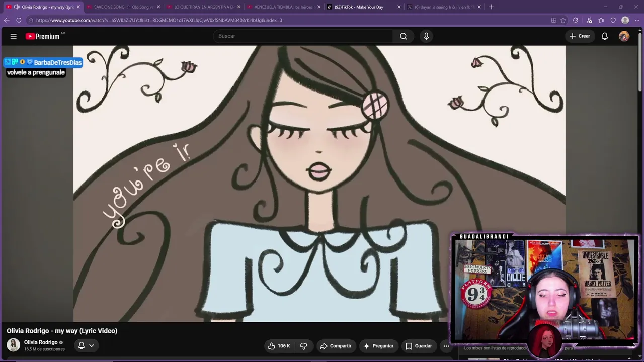The image size is (644, 362).
Task: Like the my way lyric video
Action: [279, 346]
